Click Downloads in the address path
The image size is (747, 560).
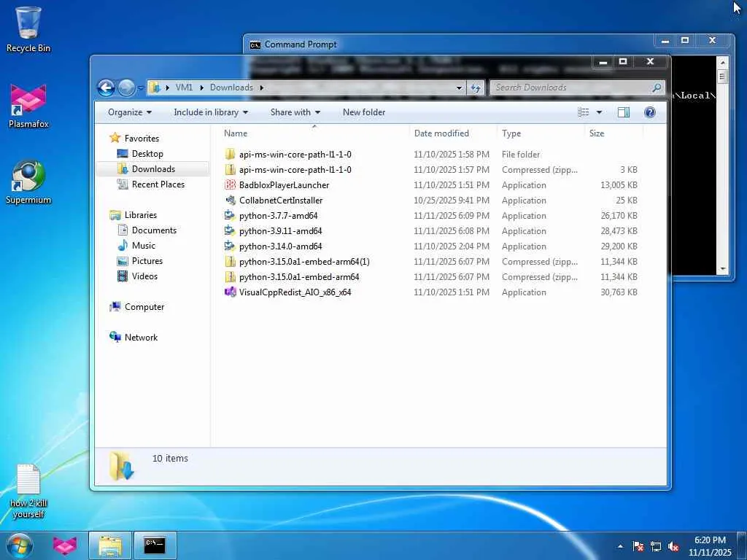[231, 87]
